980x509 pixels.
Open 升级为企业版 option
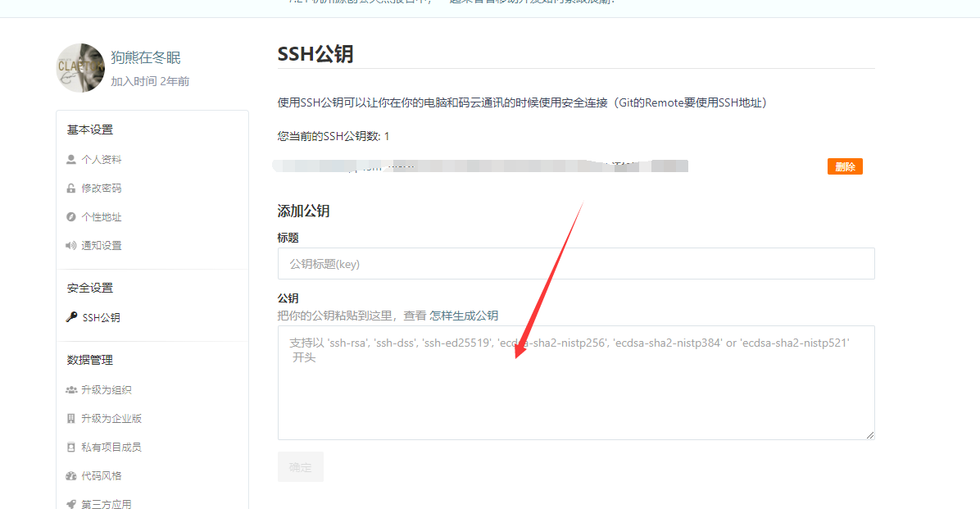(x=111, y=418)
